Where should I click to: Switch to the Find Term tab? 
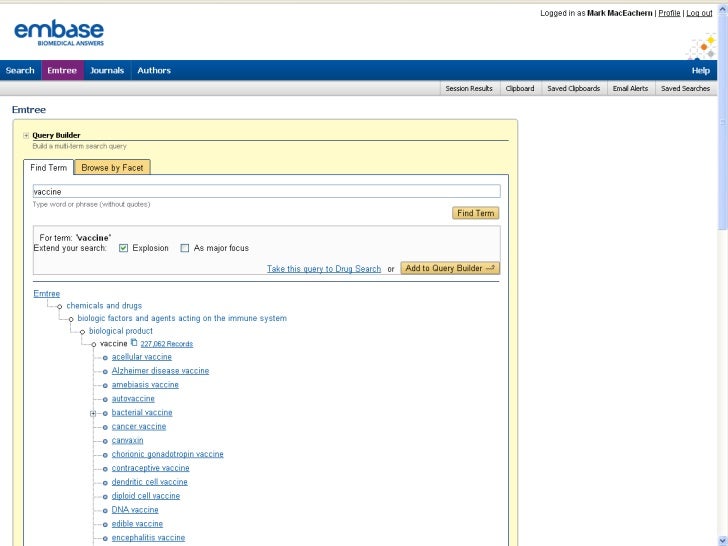pos(48,168)
